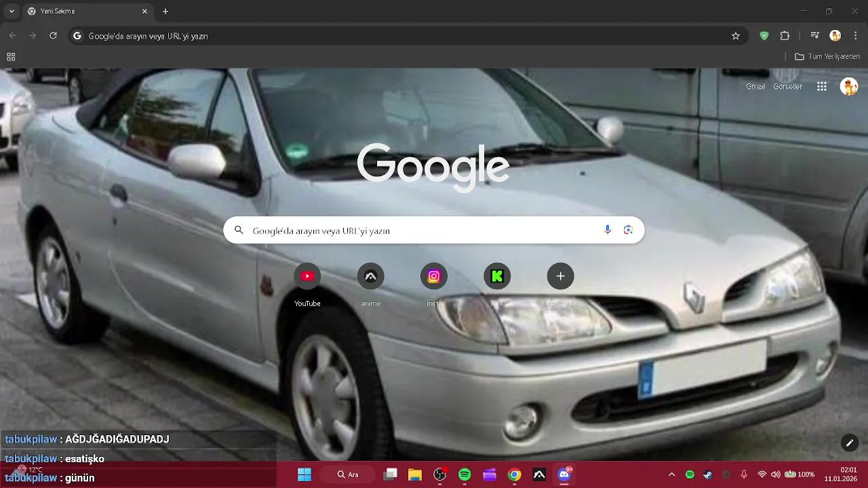
Task: Open OBS Studio from the taskbar
Action: [440, 474]
